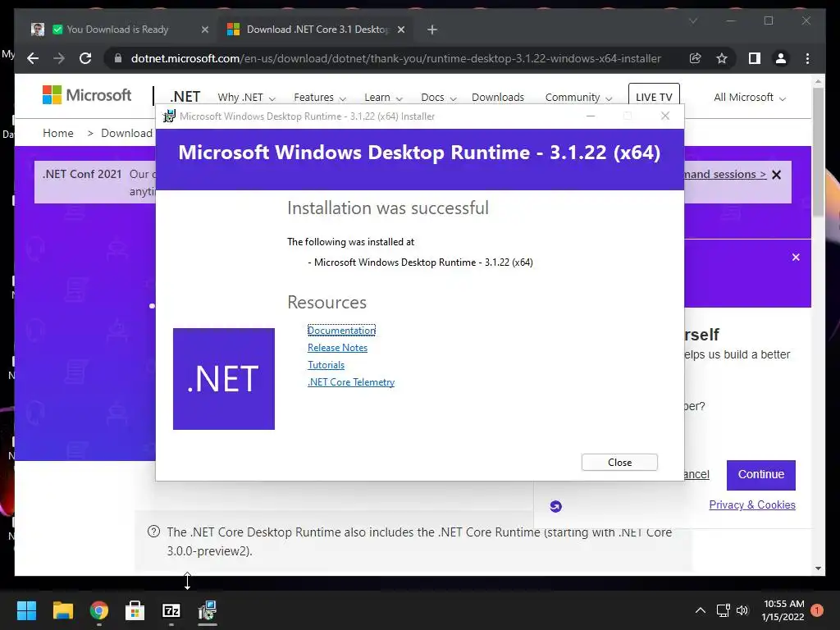840x630 pixels.
Task: Open the Downloads nav item
Action: 498,98
